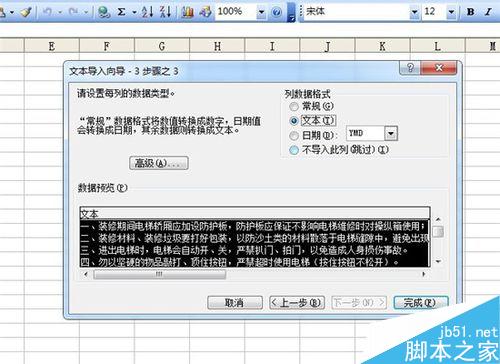The height and width of the screenshot is (364, 500).
Task: Select column I header
Action: tap(272, 46)
